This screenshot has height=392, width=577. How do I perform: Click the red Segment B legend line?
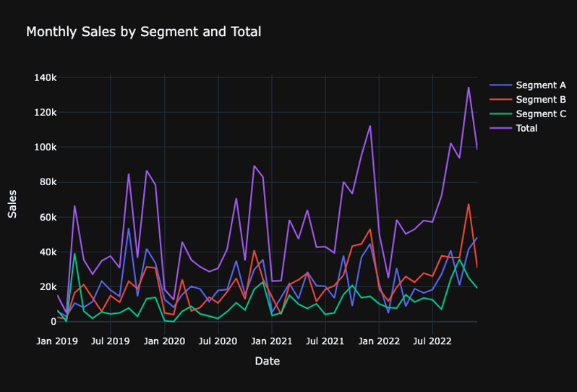click(501, 99)
